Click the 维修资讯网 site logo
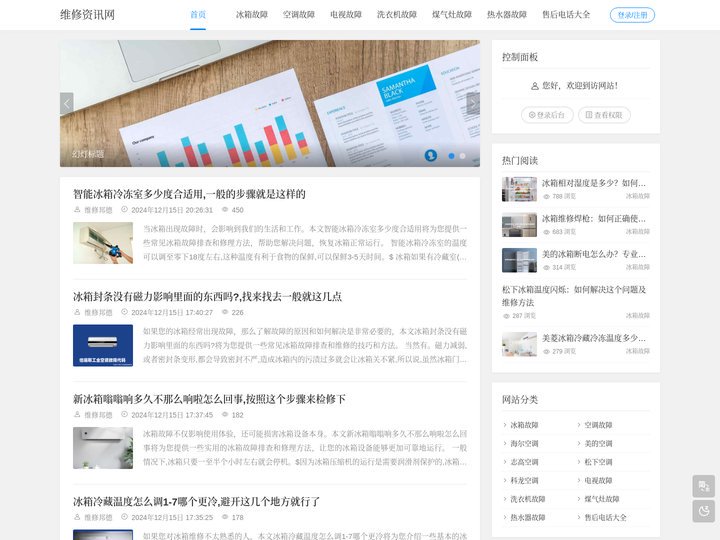720x540 pixels. 87,15
